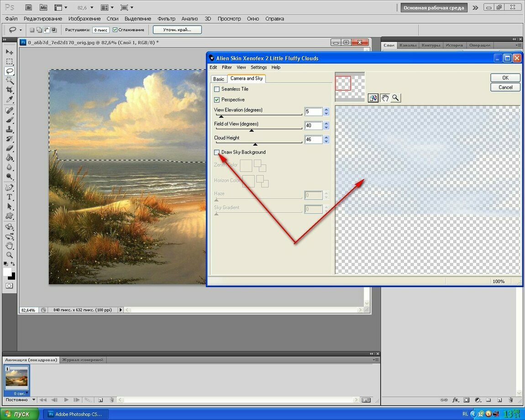Select the Pen tool in the toolbox

(x=10, y=188)
